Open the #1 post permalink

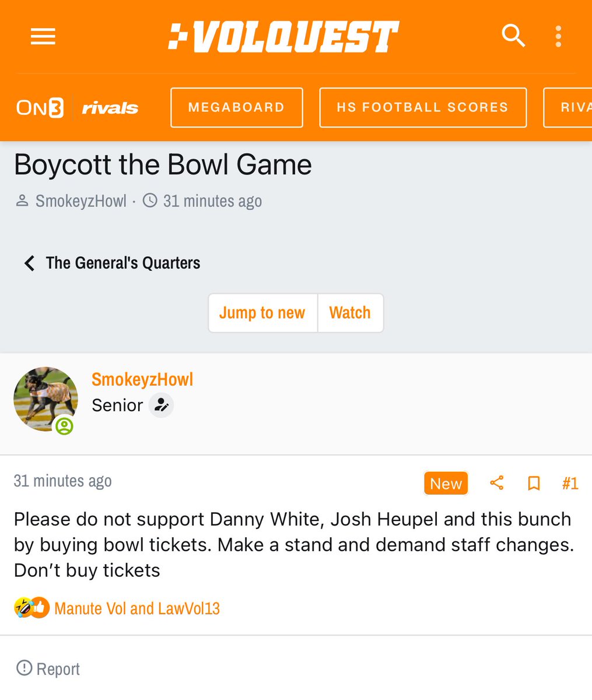tap(570, 483)
